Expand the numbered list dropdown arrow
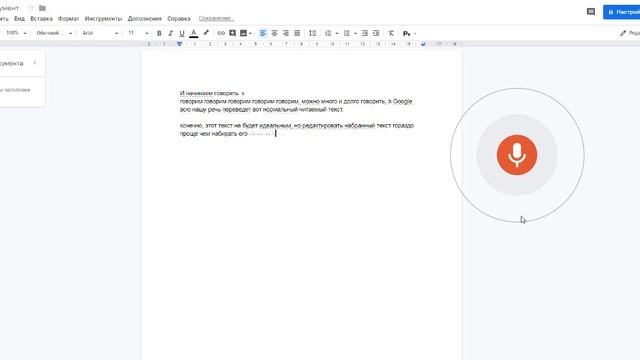Screen dimensions: 640x360 tap(337, 33)
